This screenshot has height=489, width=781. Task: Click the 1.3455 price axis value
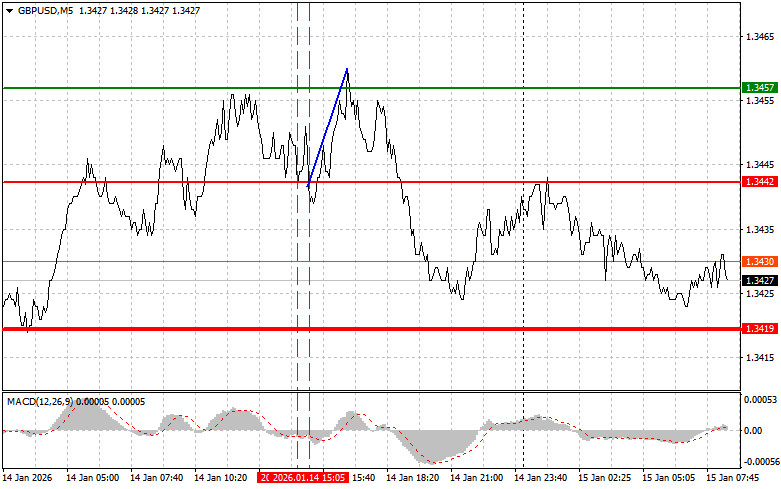[760, 101]
